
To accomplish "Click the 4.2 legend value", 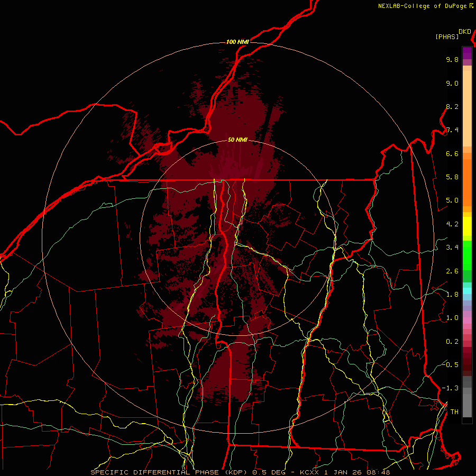I will pos(452,224).
